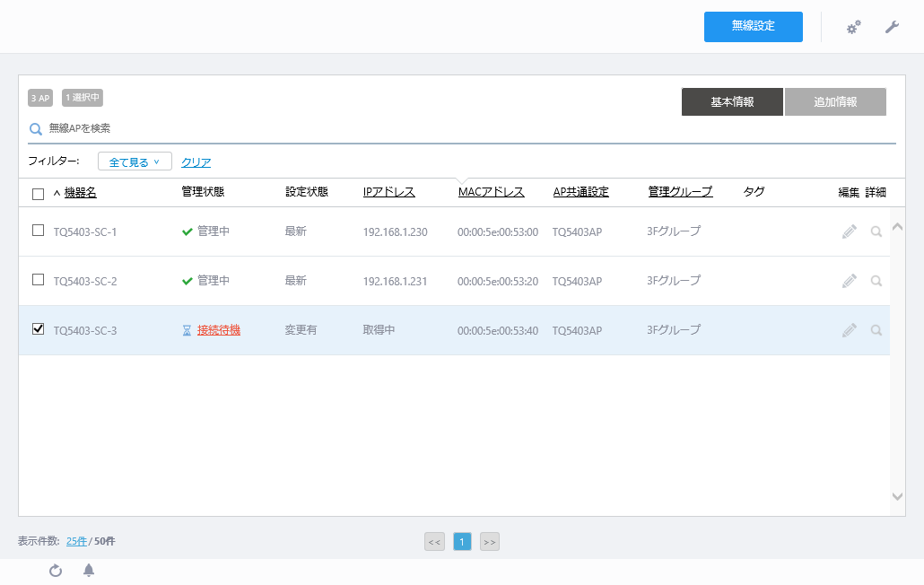
Task: Click device name TQ5403-SC-2
Action: coord(85,282)
